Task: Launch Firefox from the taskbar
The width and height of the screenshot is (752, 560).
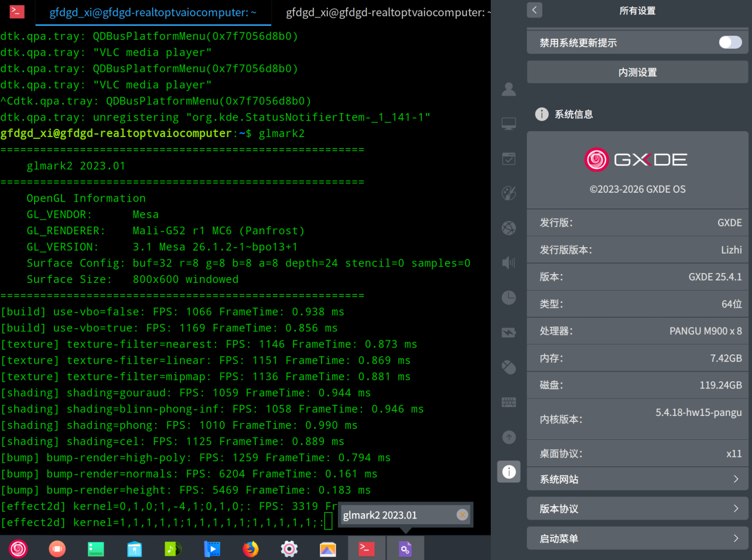Action: pyautogui.click(x=251, y=549)
